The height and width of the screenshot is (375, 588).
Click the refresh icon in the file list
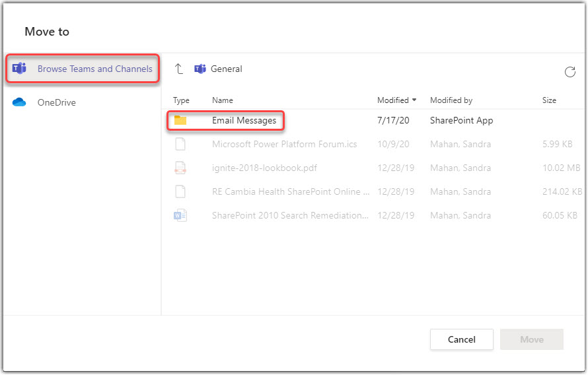click(570, 72)
